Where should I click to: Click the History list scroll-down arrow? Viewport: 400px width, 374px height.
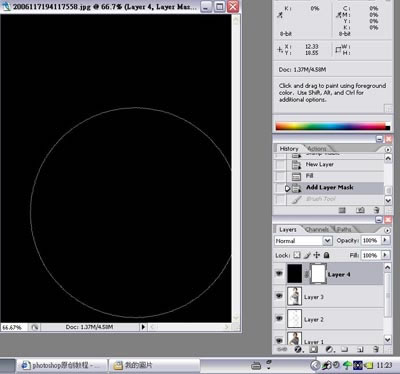pyautogui.click(x=388, y=200)
